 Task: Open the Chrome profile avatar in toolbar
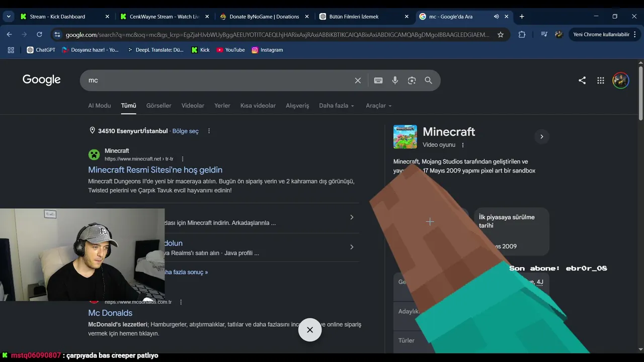click(558, 35)
